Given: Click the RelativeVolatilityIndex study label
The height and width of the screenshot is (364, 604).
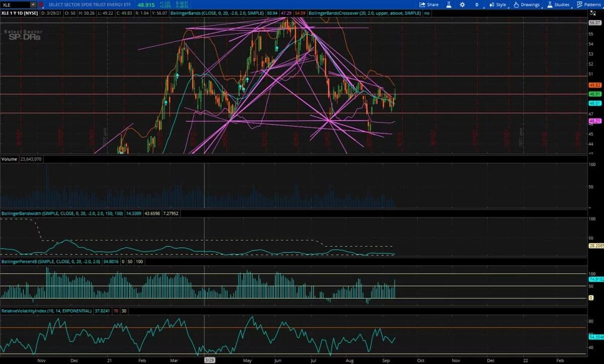Looking at the screenshot, I should click(46, 311).
